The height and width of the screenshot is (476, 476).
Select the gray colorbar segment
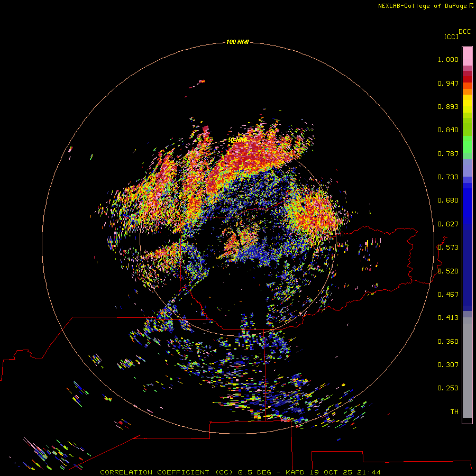click(x=467, y=370)
